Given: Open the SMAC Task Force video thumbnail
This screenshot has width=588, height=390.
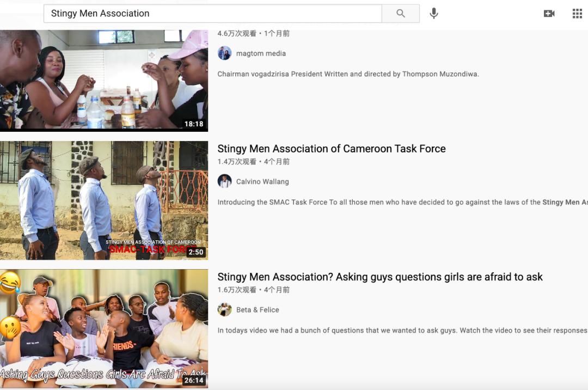Looking at the screenshot, I should [x=103, y=200].
